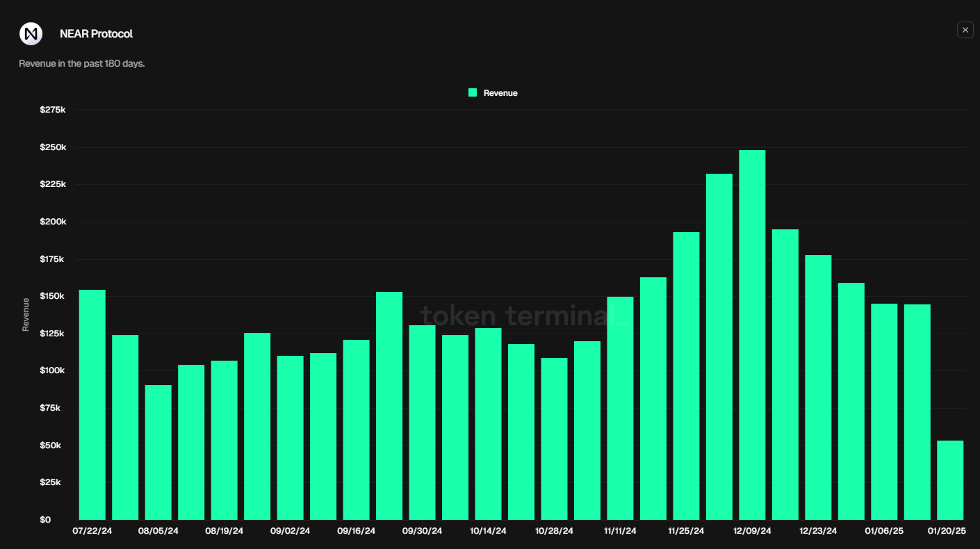Screen dimensions: 980x549
Task: Click the vertical Revenue axis title
Action: 26,314
